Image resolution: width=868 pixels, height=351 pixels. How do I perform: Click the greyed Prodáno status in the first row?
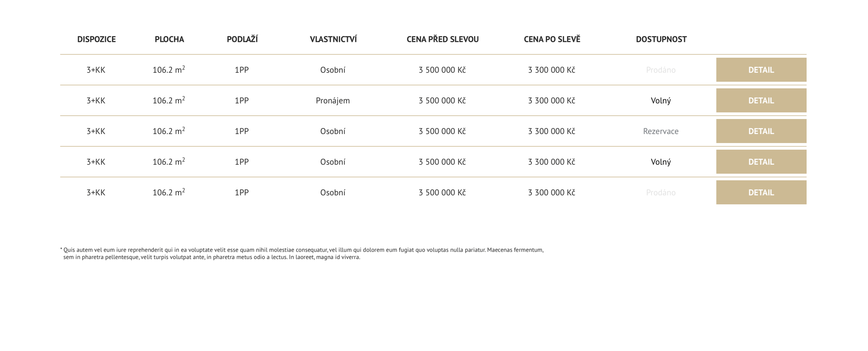(660, 70)
